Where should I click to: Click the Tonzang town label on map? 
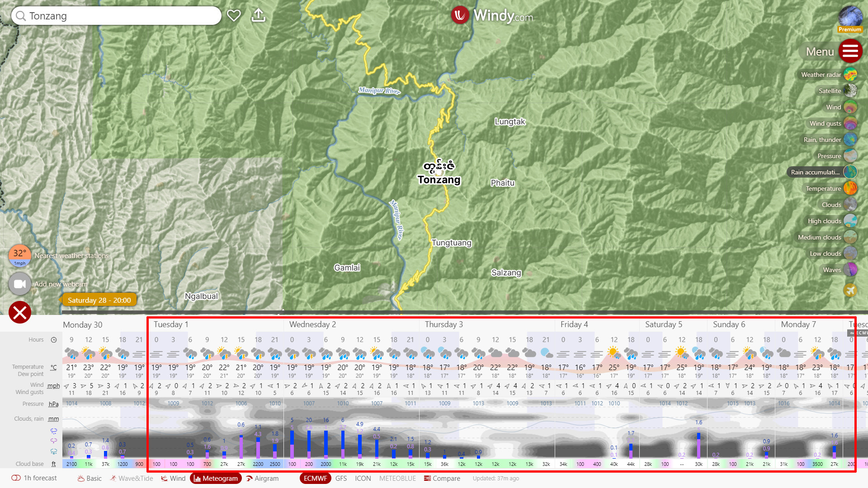pos(439,180)
